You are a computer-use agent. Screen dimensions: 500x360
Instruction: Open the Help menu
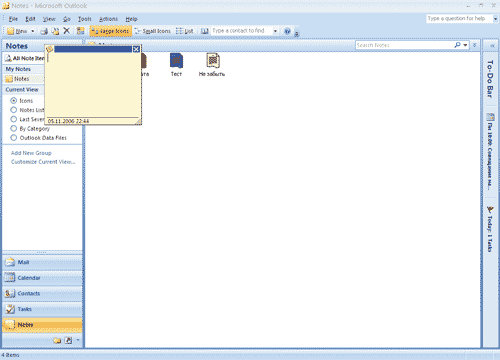[x=131, y=19]
